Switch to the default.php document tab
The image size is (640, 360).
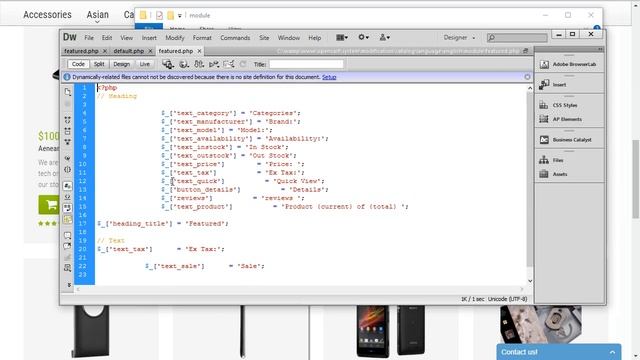point(129,51)
